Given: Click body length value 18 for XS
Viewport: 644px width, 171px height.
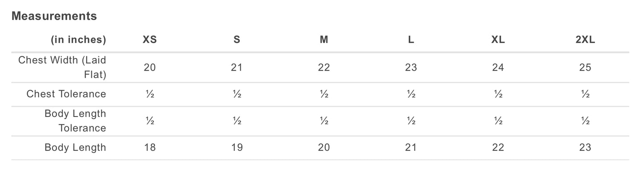Looking at the screenshot, I should click(150, 148).
